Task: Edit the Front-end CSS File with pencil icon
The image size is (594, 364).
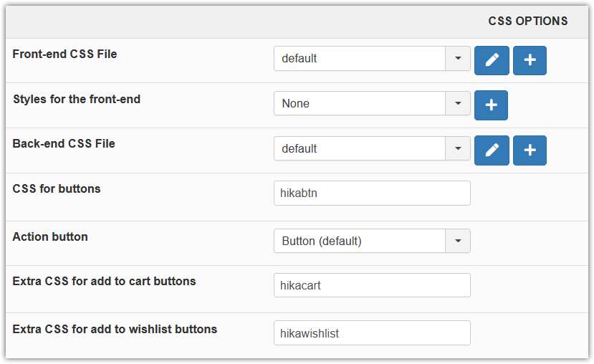Action: 492,60
